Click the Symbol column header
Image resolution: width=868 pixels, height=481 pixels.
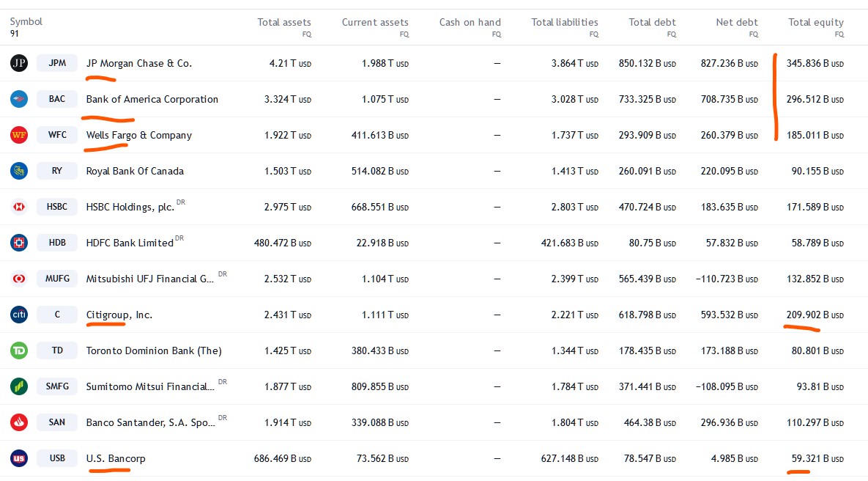tap(26, 21)
